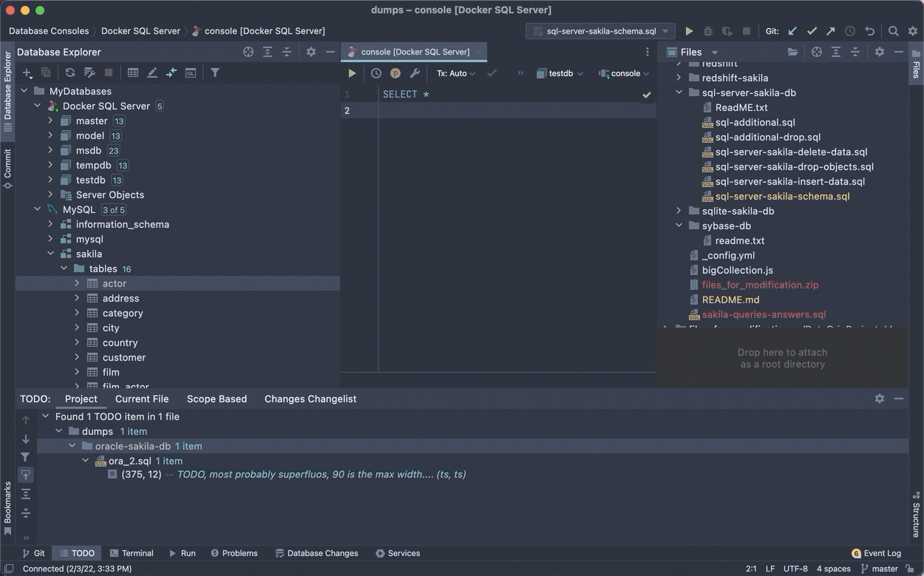Execute the query with the green play button
The width and height of the screenshot is (924, 576).
point(352,73)
